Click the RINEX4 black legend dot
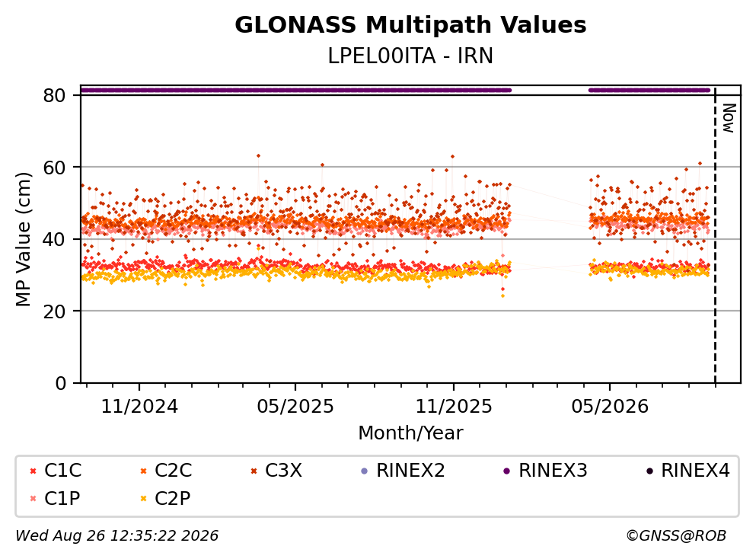Image resolution: width=756 pixels, height=559 pixels. tap(649, 471)
